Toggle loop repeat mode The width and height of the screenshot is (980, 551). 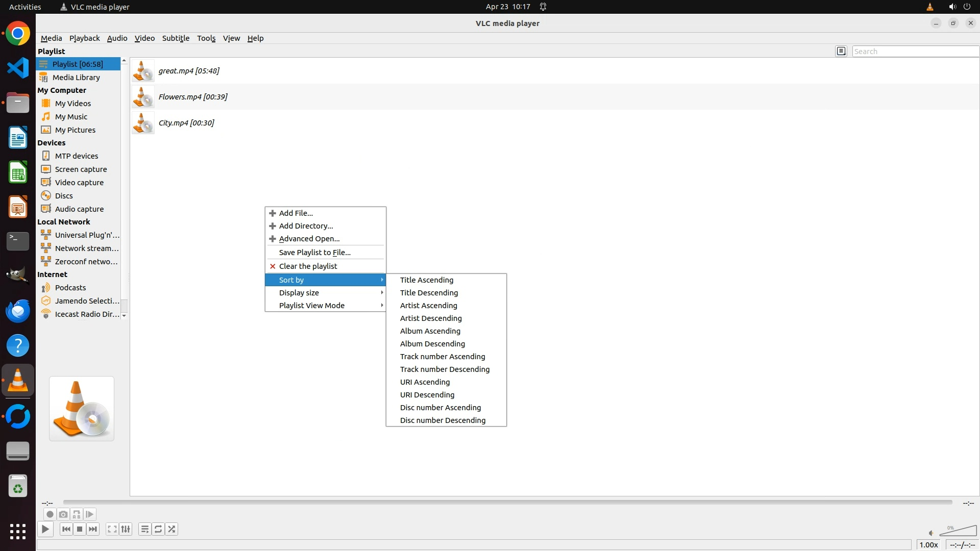click(x=158, y=529)
